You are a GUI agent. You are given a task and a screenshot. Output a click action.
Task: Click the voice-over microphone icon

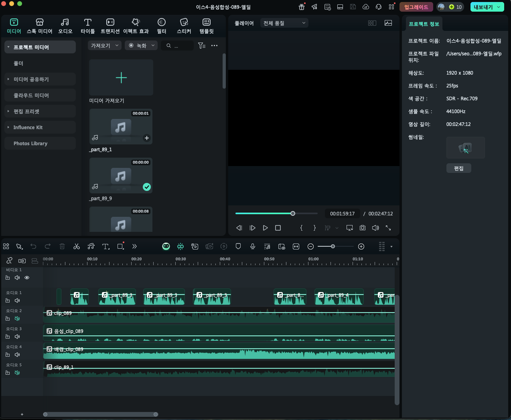(253, 246)
